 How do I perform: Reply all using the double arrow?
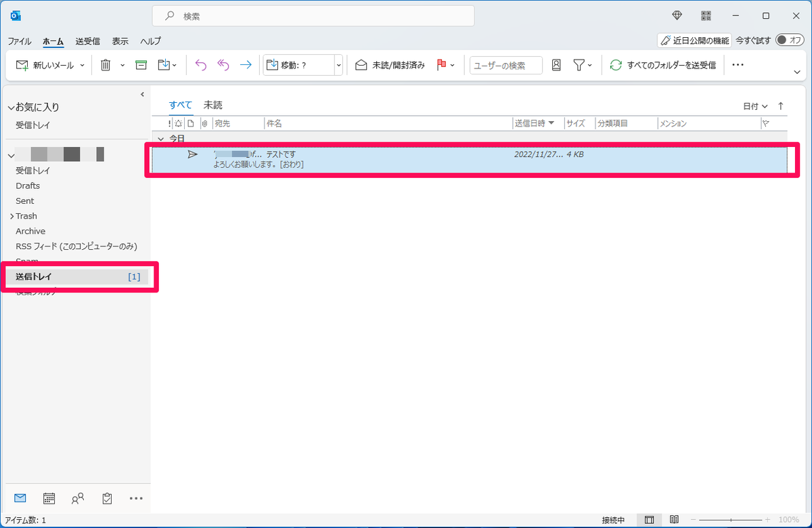[x=223, y=65]
